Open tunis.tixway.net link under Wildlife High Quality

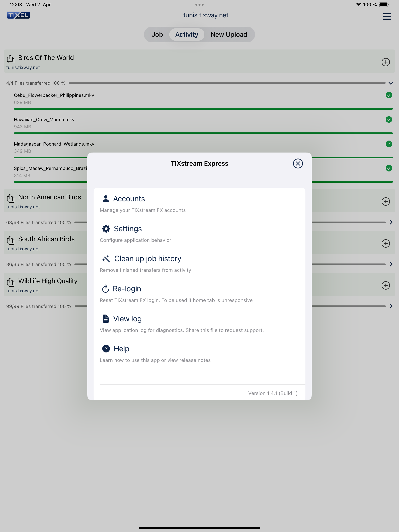tap(23, 291)
